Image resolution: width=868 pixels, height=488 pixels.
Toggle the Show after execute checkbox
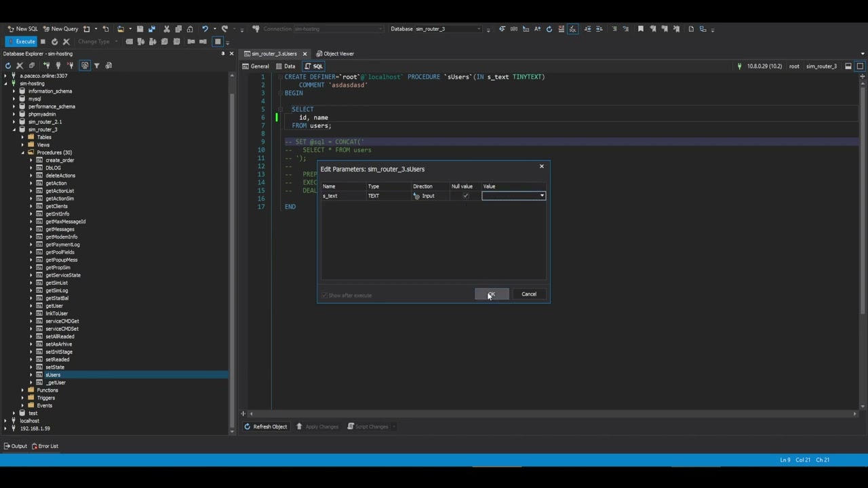point(325,296)
